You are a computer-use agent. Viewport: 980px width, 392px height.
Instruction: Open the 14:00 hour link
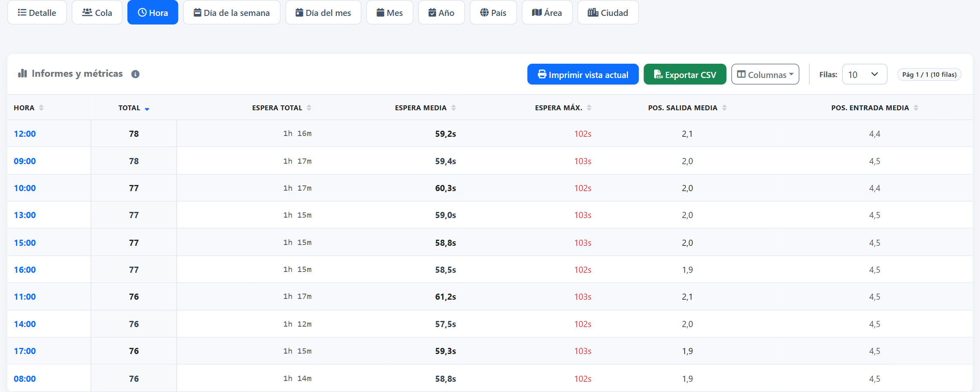(x=25, y=324)
